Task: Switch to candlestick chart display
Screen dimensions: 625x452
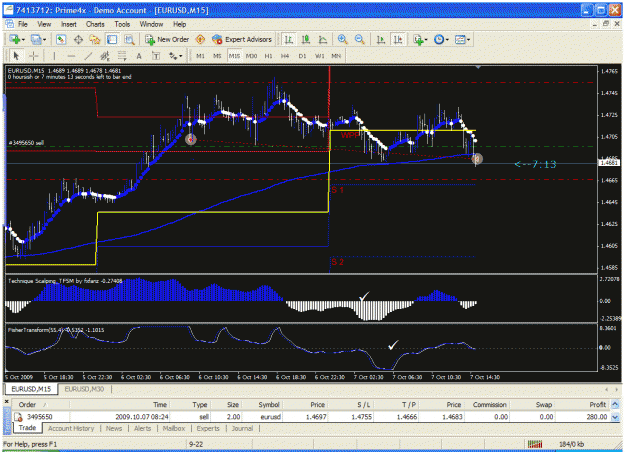Action: pos(306,39)
